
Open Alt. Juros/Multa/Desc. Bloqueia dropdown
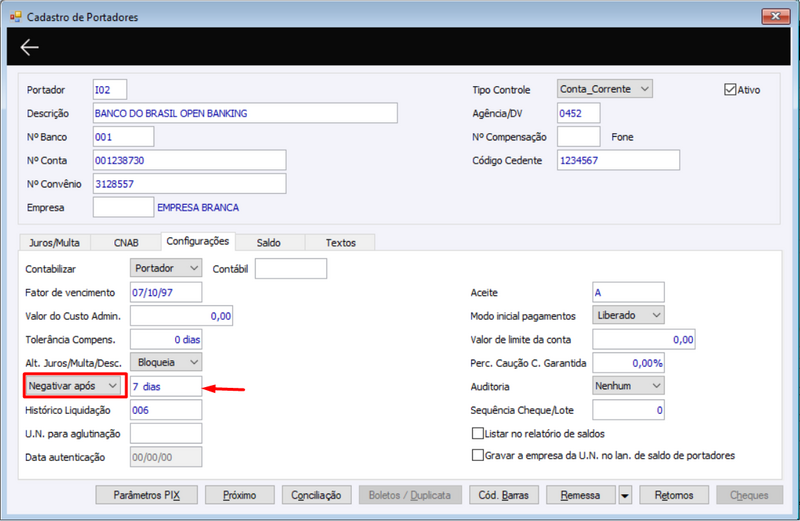coord(166,362)
